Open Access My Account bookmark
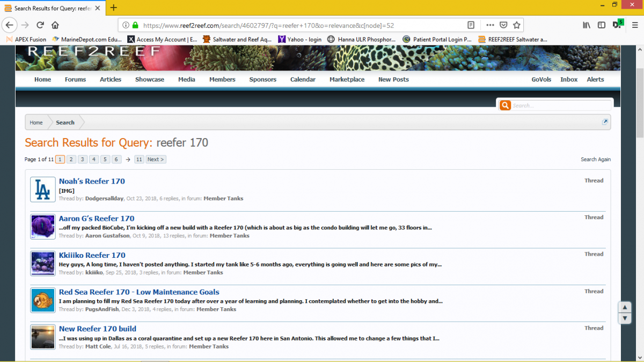 tap(162, 39)
